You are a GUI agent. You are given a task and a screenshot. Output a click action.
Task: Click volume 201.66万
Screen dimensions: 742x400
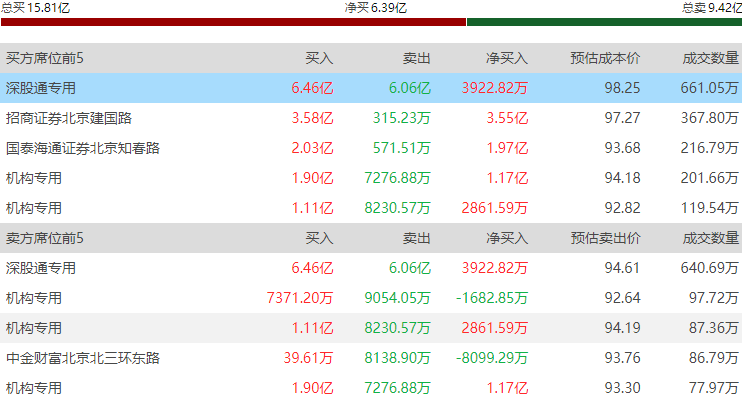[x=709, y=178]
